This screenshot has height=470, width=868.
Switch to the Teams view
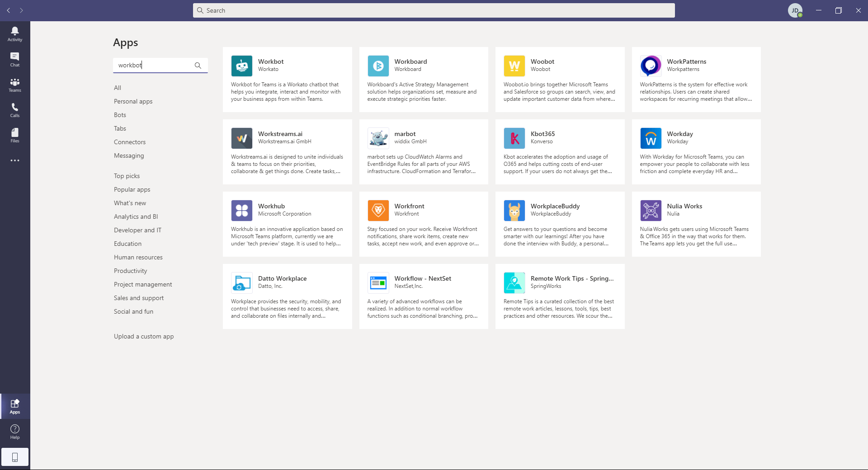(15, 85)
